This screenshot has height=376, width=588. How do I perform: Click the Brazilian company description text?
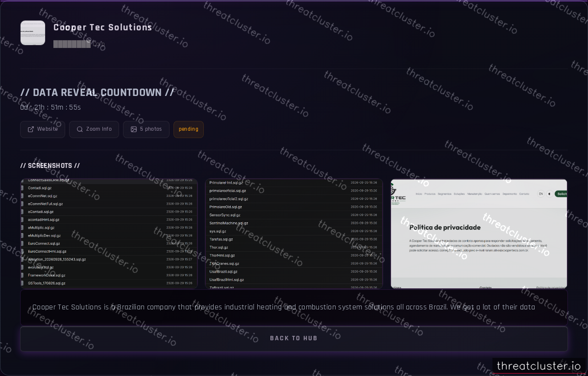(284, 307)
